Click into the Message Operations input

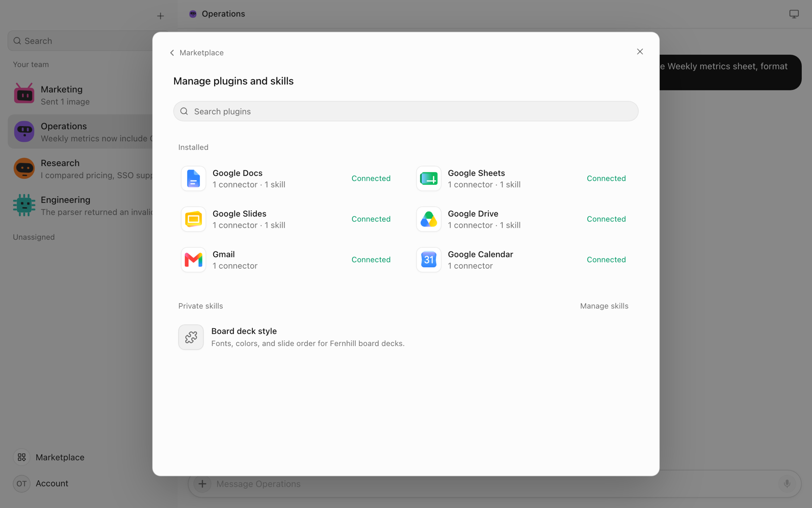pos(495,484)
